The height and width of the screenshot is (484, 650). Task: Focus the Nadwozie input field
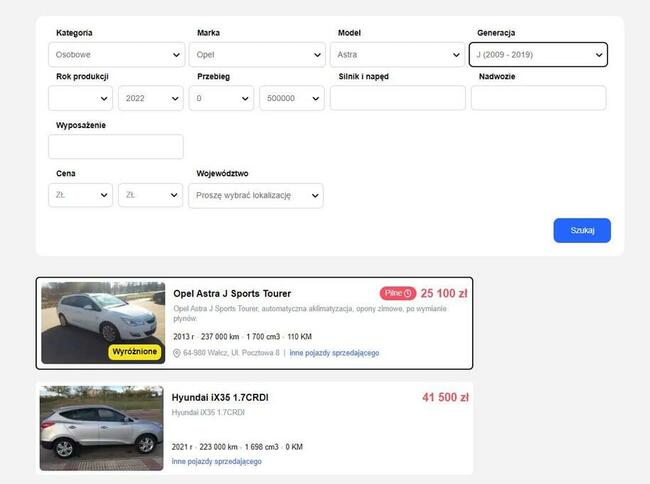(538, 98)
